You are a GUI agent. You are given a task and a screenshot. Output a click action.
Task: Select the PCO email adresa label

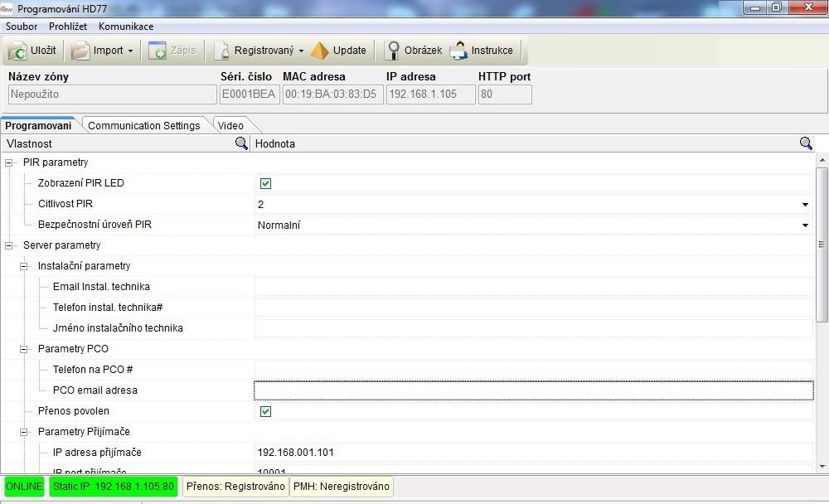[x=95, y=390]
